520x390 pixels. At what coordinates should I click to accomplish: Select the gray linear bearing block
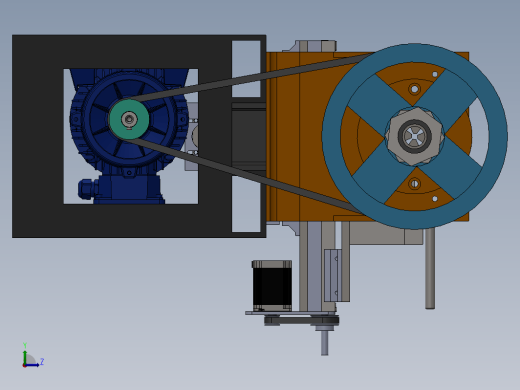(x=333, y=275)
